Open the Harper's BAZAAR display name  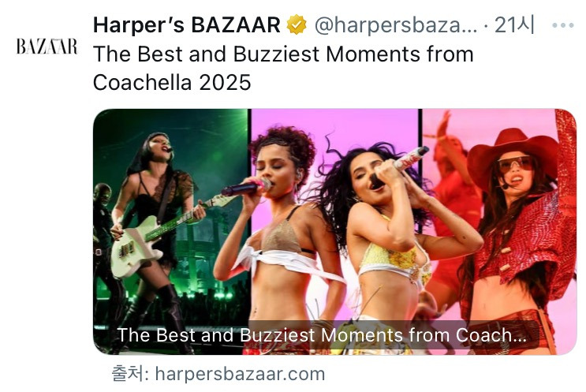186,24
